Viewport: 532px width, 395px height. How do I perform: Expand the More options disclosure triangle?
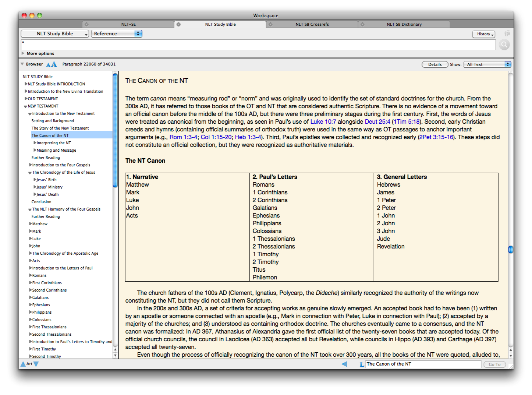(x=23, y=53)
